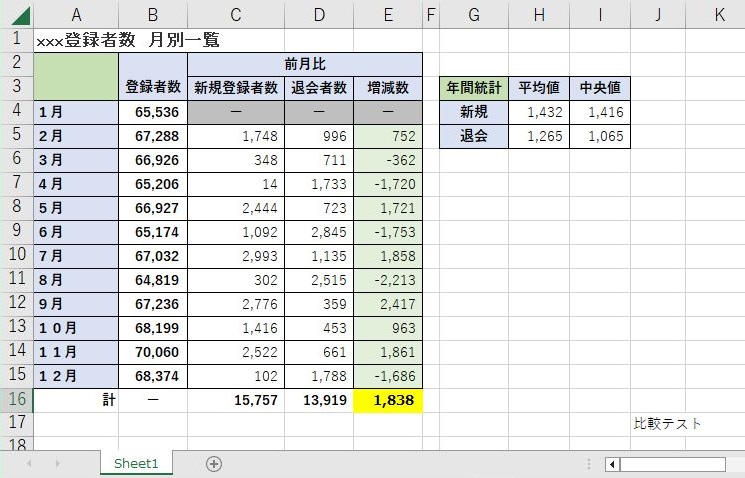The height and width of the screenshot is (478, 745).
Task: Select the 平均値 value 1,432 cell
Action: pos(538,113)
